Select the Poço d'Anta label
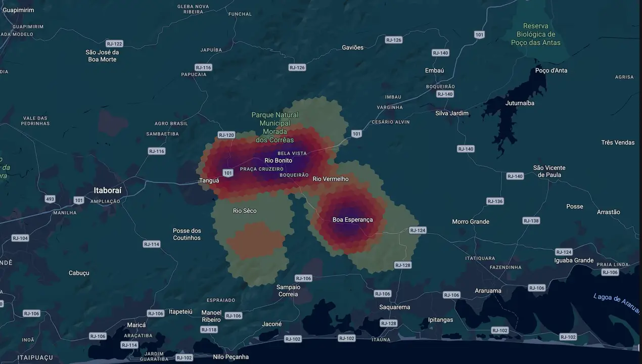642x364 pixels. pos(551,71)
